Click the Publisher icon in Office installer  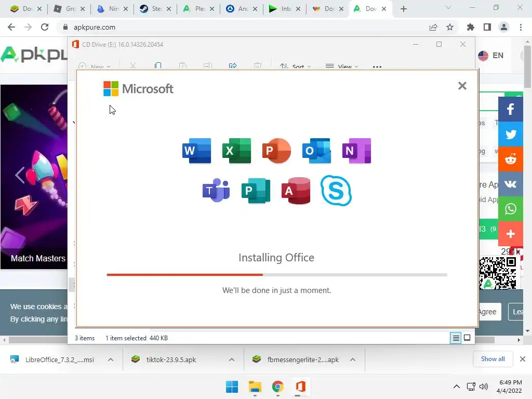click(256, 190)
